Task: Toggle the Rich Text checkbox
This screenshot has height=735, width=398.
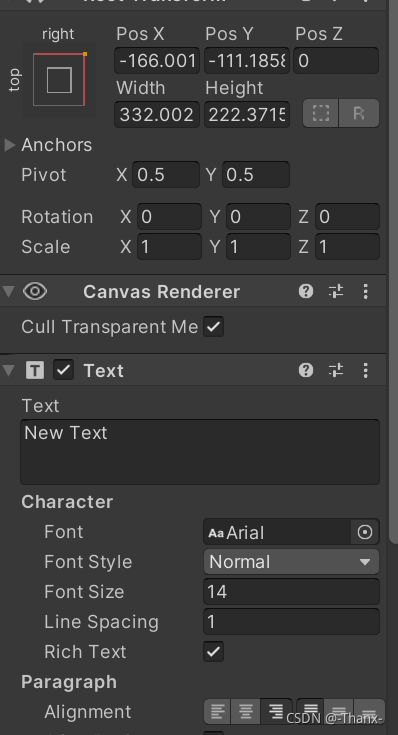Action: click(213, 652)
